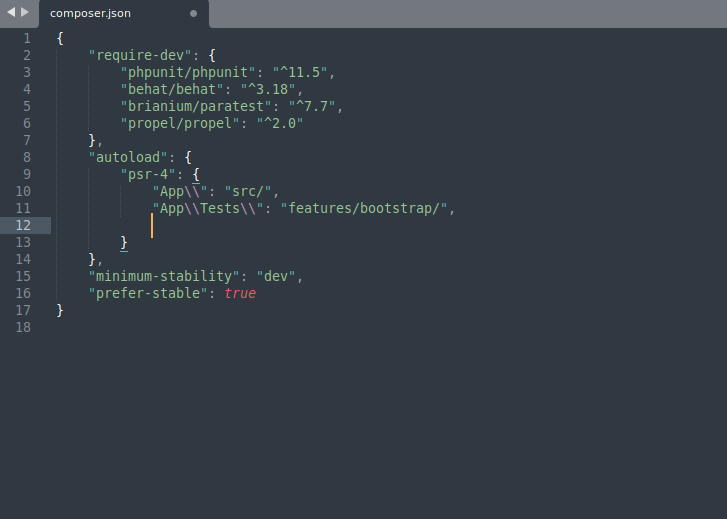Click the "phpunit/phpunit" package name
This screenshot has width=727, height=519.
coord(188,72)
